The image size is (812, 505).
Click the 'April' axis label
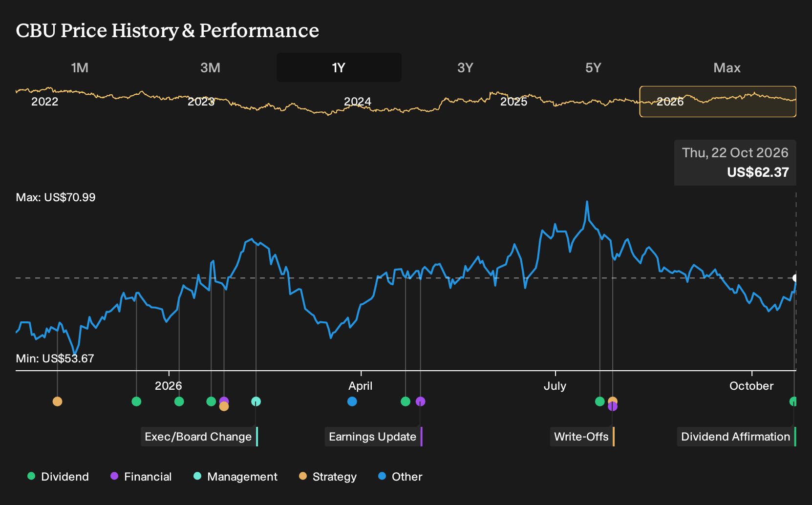coord(361,386)
